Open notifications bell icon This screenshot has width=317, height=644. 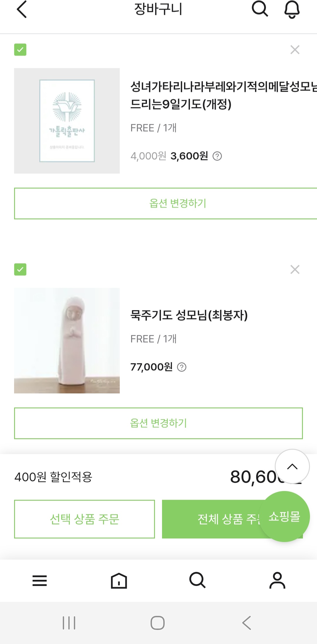[x=292, y=9]
